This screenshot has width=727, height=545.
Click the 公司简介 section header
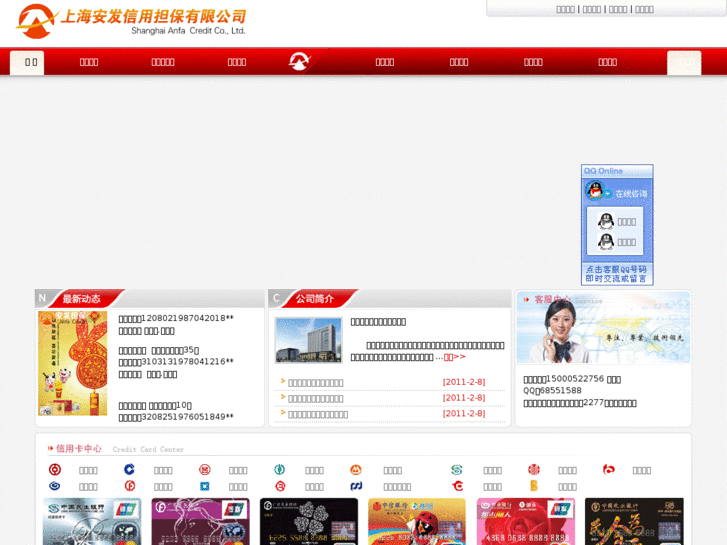(x=315, y=299)
